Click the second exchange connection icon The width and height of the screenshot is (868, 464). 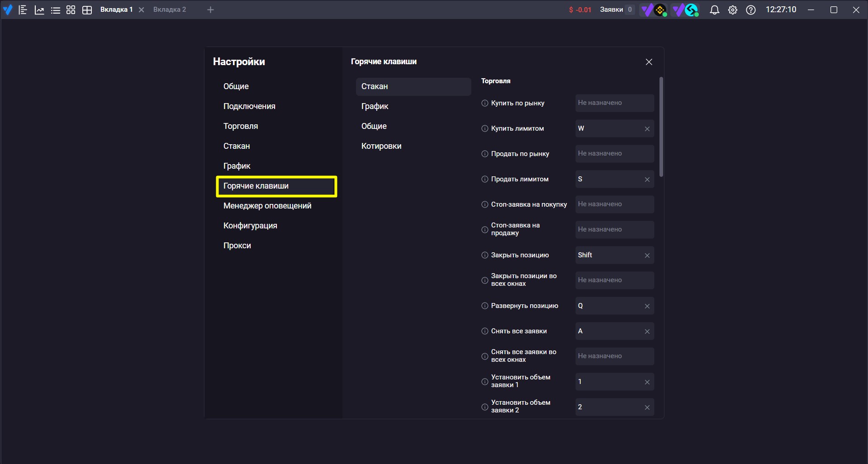pos(685,10)
